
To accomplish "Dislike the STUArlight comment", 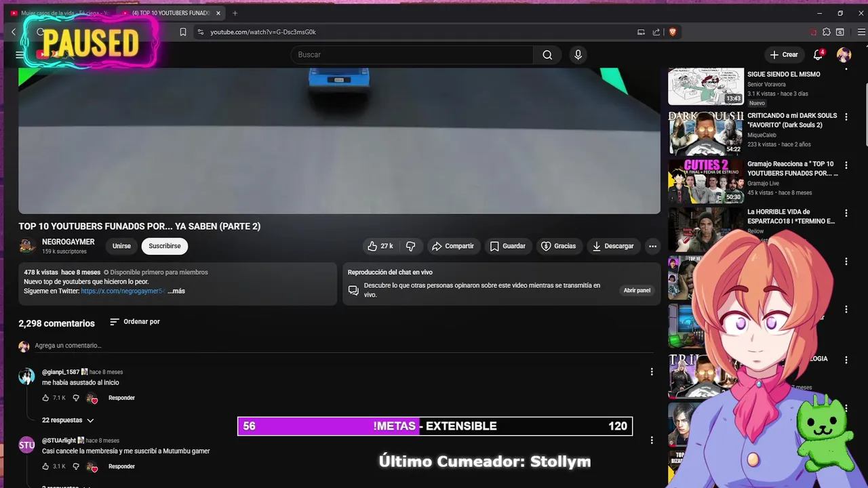I will (x=76, y=466).
